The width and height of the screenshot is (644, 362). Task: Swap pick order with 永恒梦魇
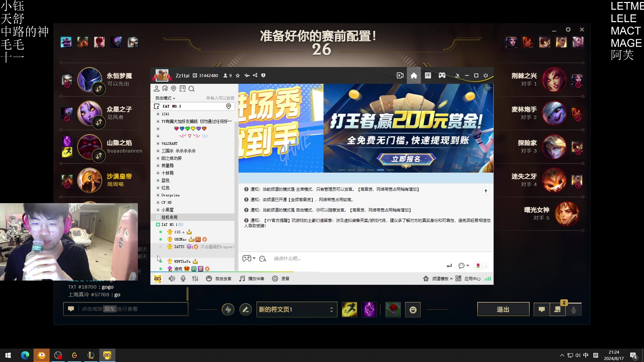point(99,89)
